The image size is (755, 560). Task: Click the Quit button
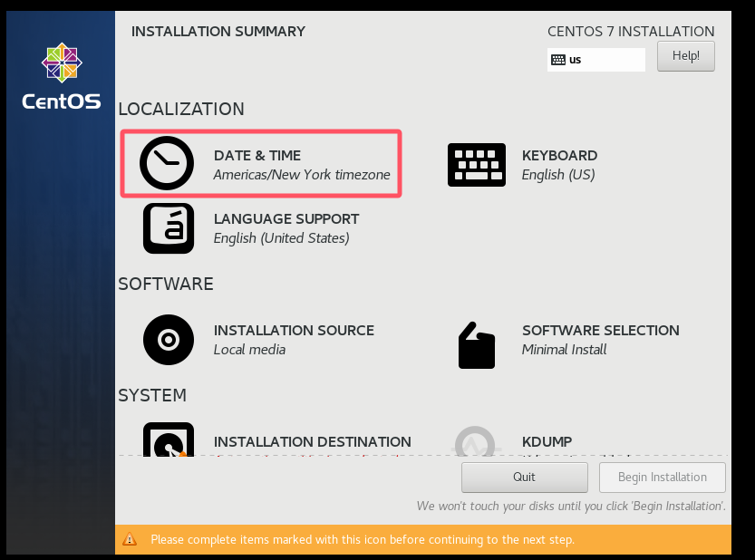point(525,478)
